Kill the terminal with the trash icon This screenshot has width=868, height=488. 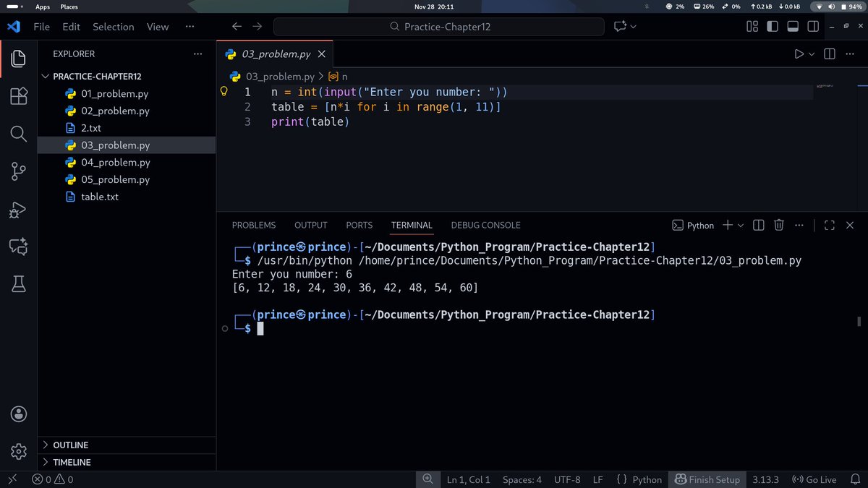778,225
